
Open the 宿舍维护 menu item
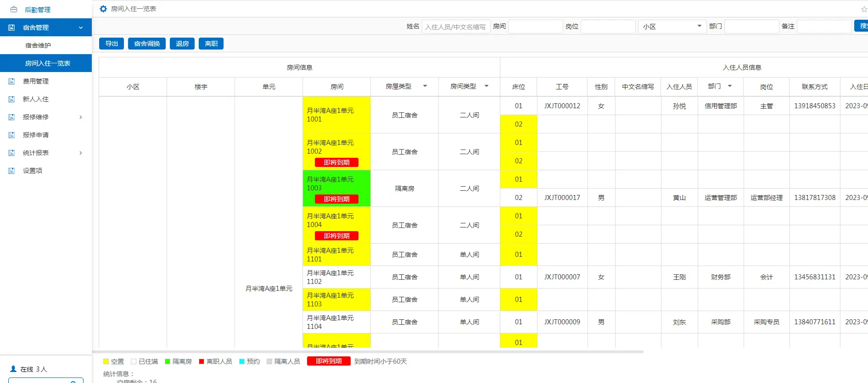point(38,45)
